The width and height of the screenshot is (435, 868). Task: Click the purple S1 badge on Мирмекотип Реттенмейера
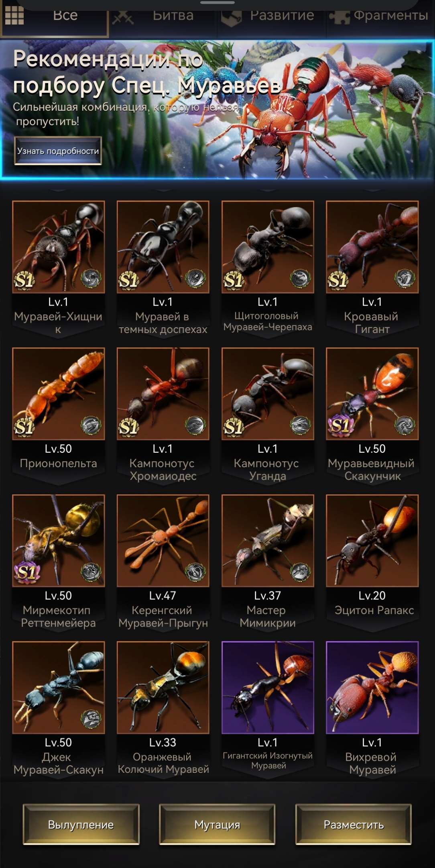pos(26,573)
